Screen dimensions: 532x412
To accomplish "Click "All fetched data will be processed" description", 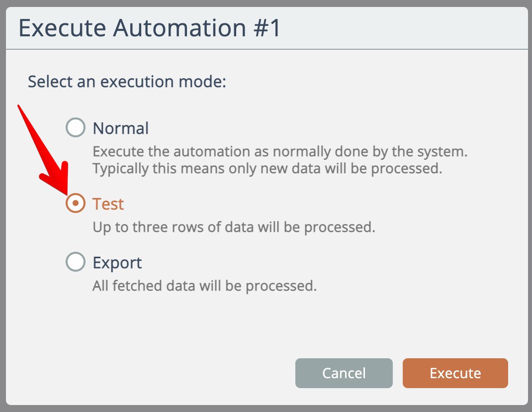I will (204, 286).
